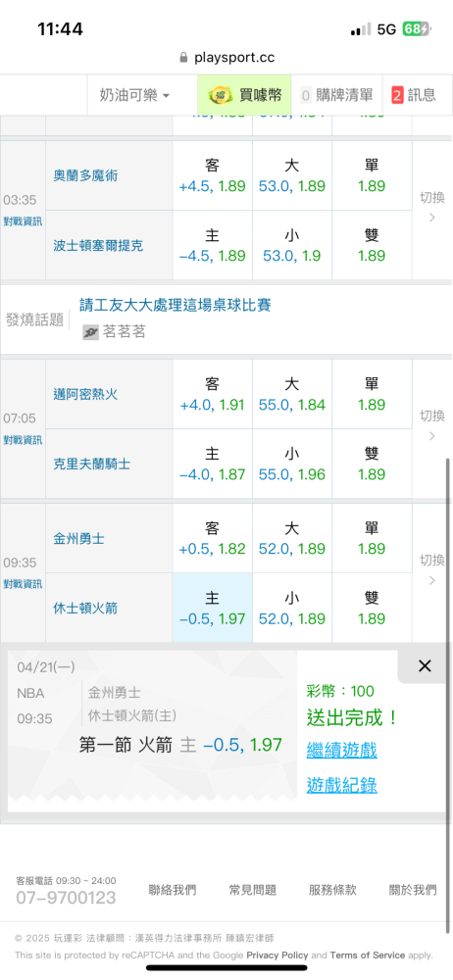453x980 pixels.
Task: Select 主 −4.5, 1.89 for 波士頓塞爾提克
Action: pos(213,246)
